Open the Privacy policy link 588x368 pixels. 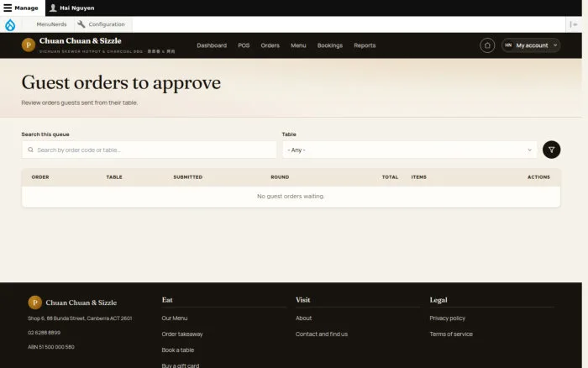click(x=448, y=318)
